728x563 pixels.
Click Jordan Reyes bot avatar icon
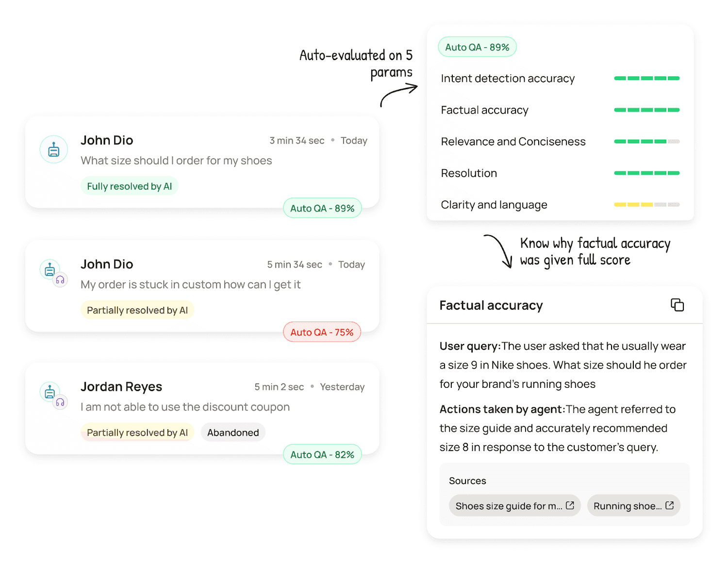50,392
